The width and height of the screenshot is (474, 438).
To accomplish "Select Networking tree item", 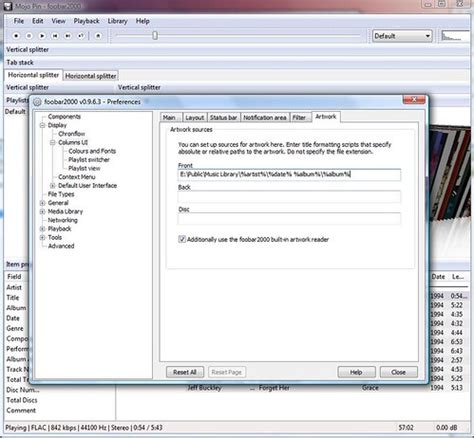I will point(63,220).
